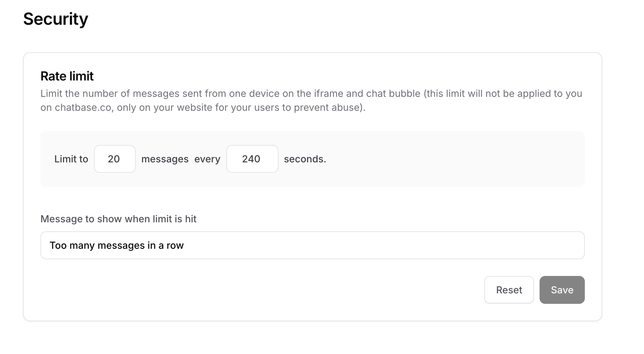
Task: Click the rate limit description text
Action: [311, 100]
